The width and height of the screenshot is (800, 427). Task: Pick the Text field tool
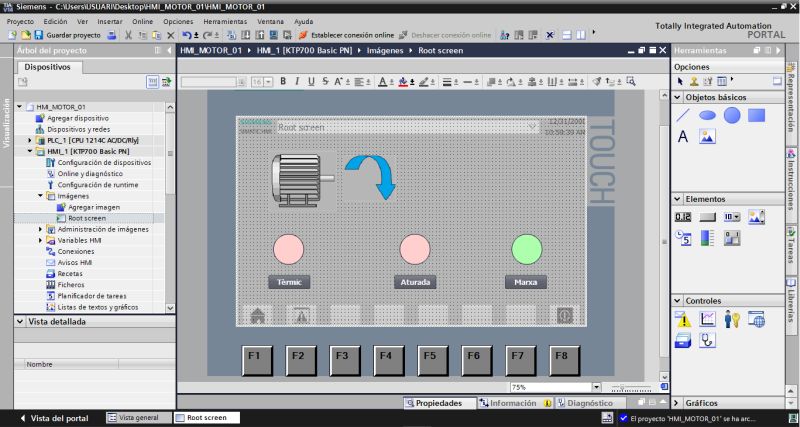pyautogui.click(x=683, y=137)
